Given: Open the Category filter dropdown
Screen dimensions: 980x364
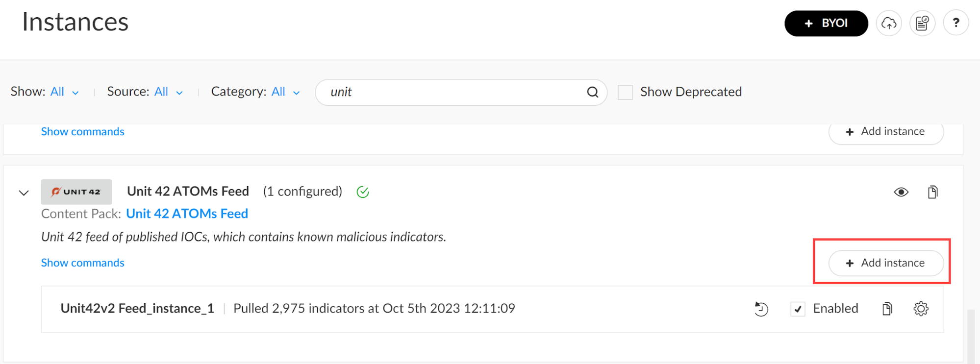Looking at the screenshot, I should 285,92.
